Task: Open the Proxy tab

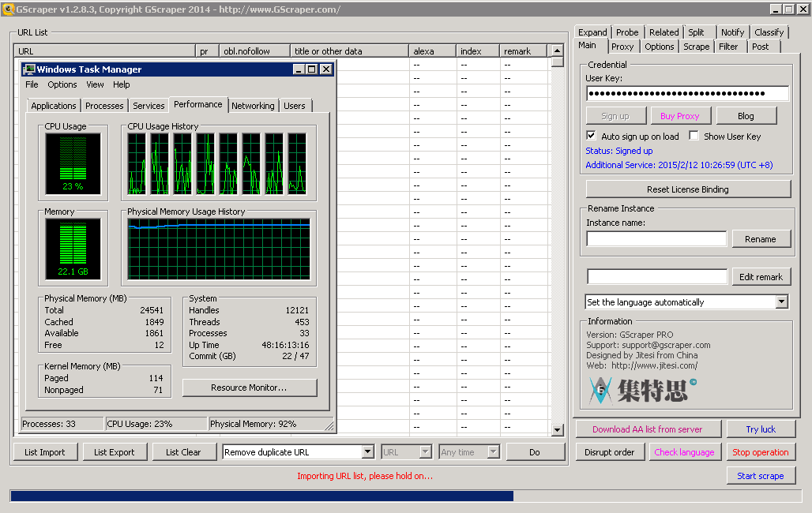Action: click(622, 47)
